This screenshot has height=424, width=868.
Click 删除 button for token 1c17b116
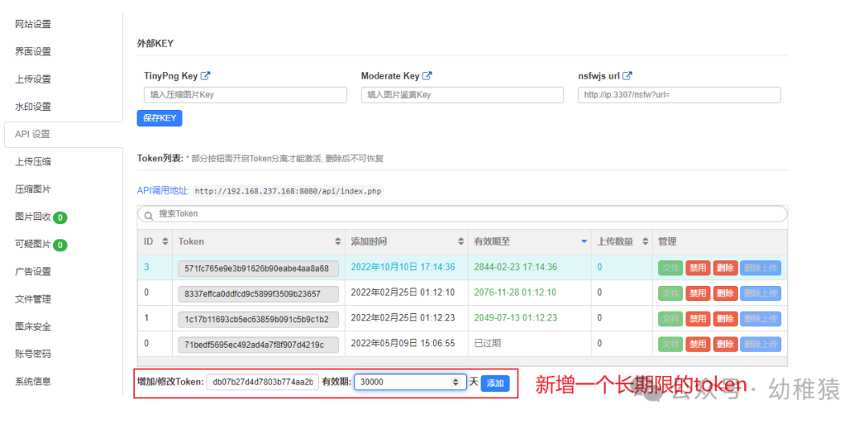point(725,319)
